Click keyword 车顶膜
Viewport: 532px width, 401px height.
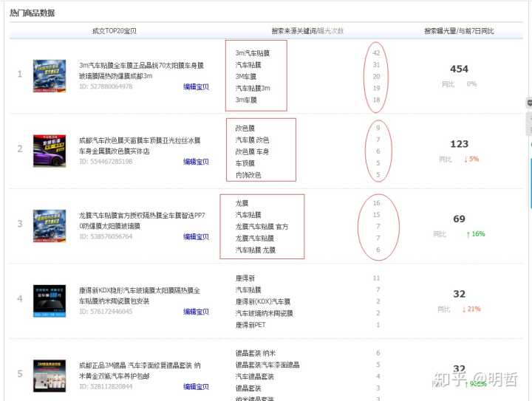[245, 163]
